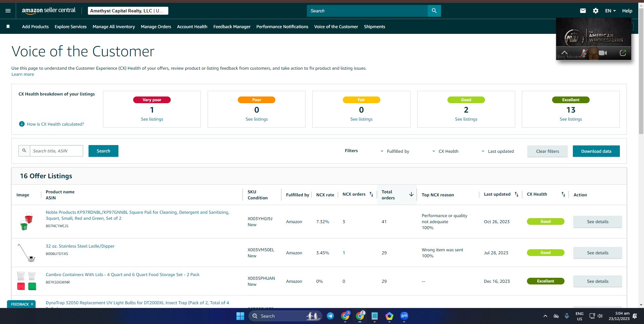Open Shipments nav item
The height and width of the screenshot is (324, 644).
[x=374, y=26]
